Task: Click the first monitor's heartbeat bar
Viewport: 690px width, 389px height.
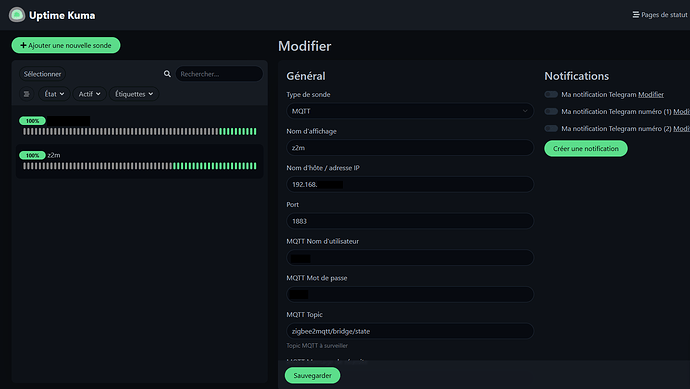Action: 139,132
